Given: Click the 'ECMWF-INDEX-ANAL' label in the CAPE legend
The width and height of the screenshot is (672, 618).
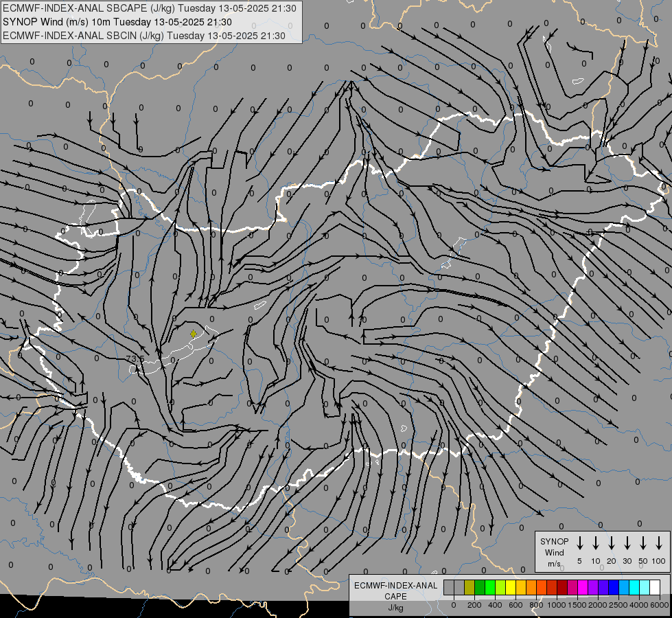Looking at the screenshot, I should pos(395,586).
